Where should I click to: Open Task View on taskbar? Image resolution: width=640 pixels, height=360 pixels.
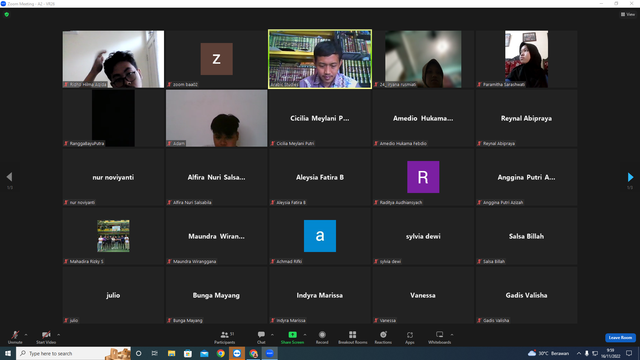tap(155, 353)
